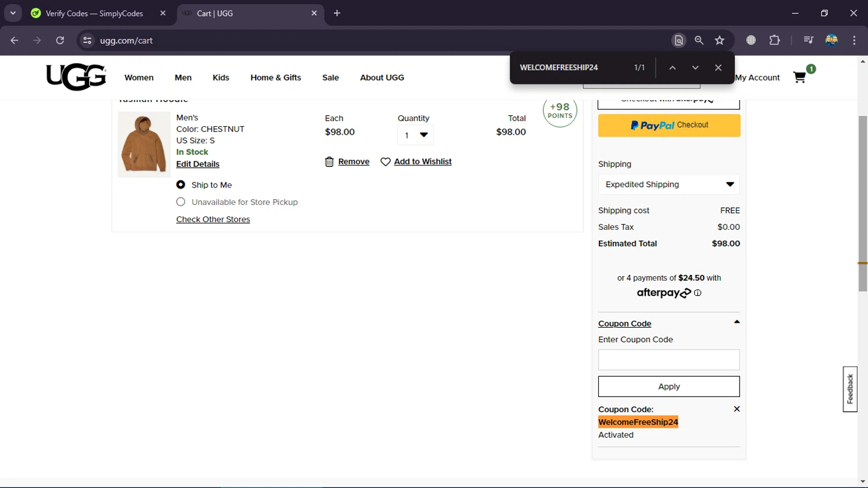This screenshot has height=488, width=868.
Task: Open the Chrome profile avatar
Action: tap(832, 41)
